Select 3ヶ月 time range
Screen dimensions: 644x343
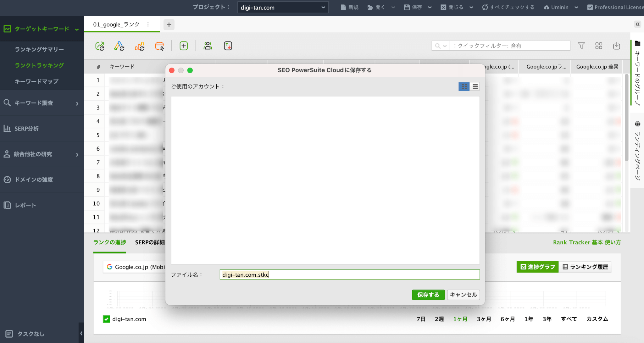484,319
